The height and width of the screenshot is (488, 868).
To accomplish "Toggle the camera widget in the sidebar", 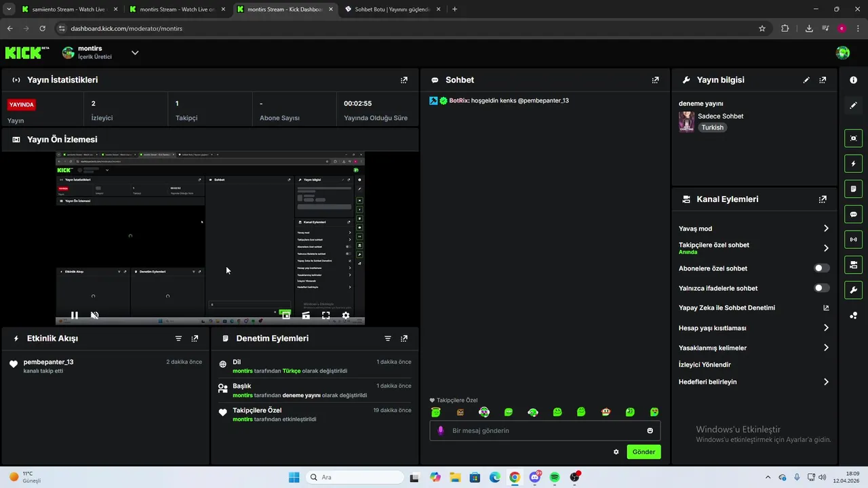I will click(x=854, y=264).
